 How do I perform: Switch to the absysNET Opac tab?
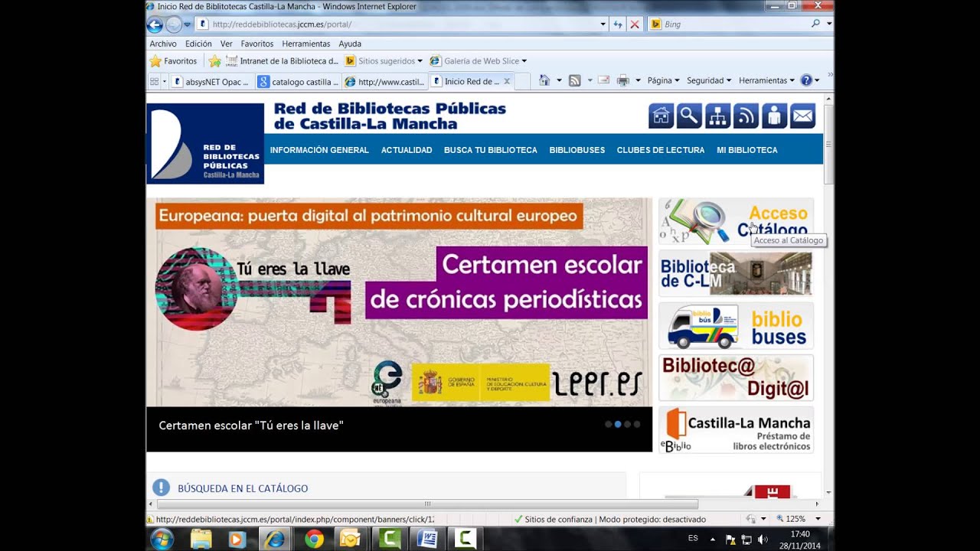coord(211,81)
